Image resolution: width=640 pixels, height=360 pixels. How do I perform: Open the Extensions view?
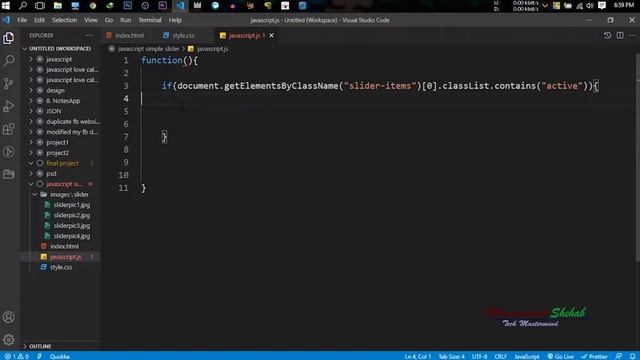(9, 129)
